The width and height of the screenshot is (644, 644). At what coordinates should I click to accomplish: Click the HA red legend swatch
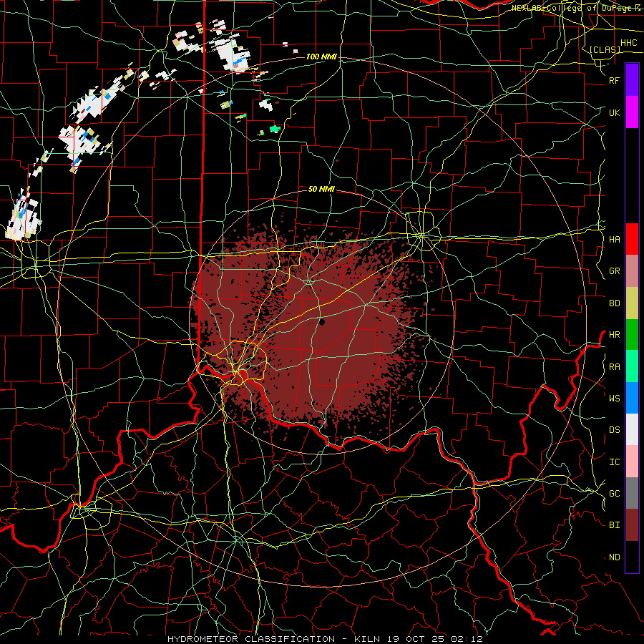(x=632, y=239)
